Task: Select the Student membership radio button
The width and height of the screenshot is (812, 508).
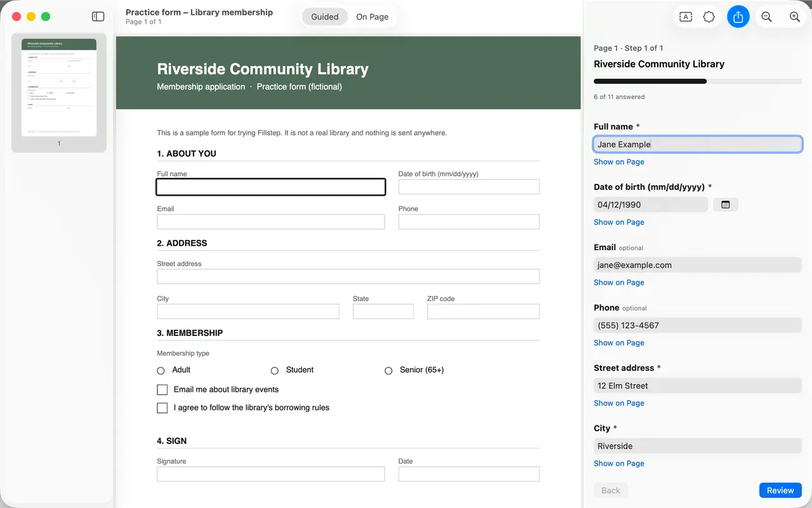Action: click(275, 370)
